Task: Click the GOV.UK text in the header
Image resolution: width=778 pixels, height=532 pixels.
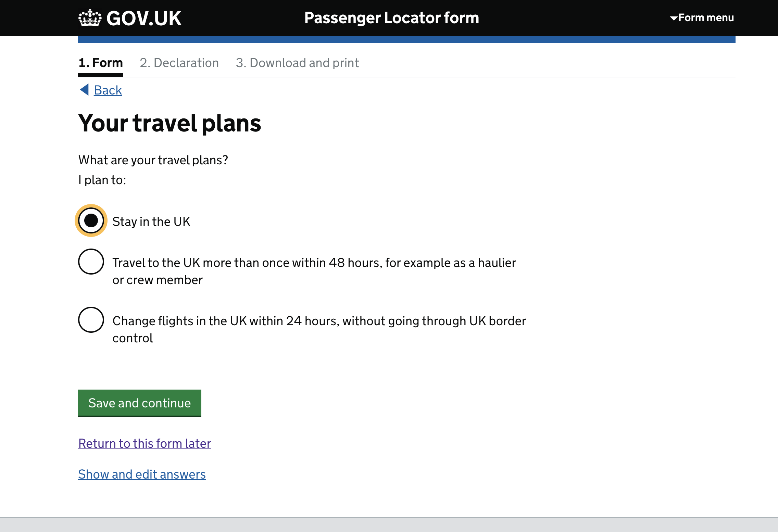Action: (144, 18)
